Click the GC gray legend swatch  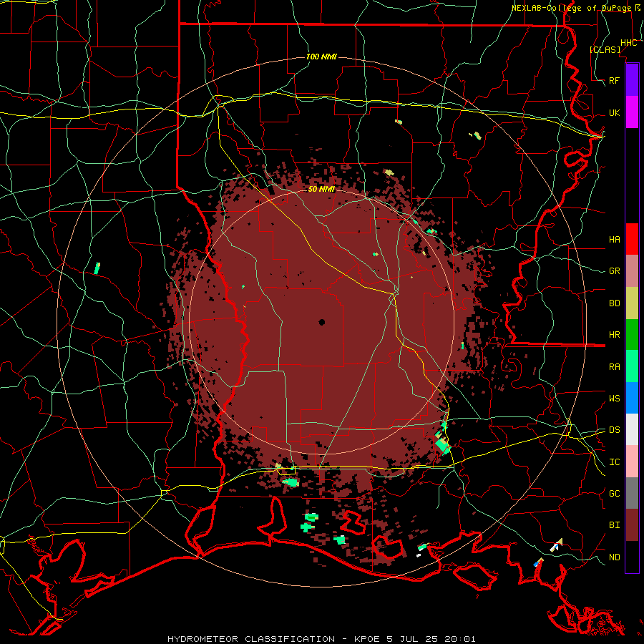tap(632, 493)
